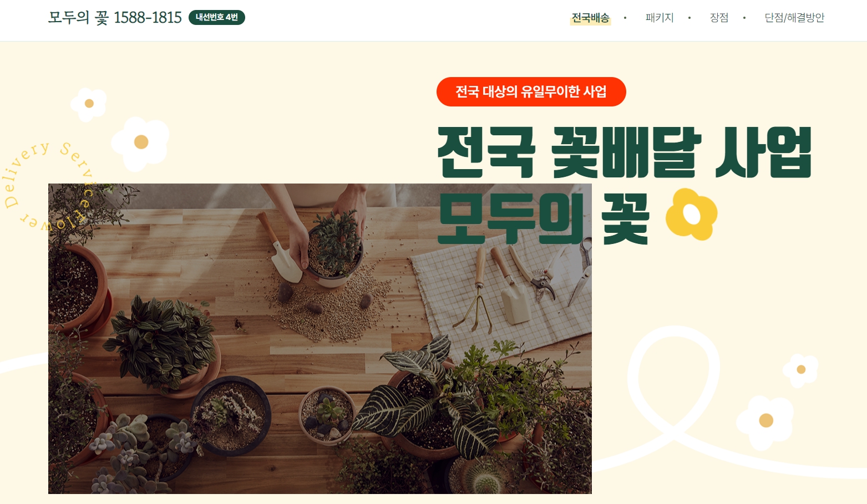Click the 내선번호 4번 badge

click(217, 18)
